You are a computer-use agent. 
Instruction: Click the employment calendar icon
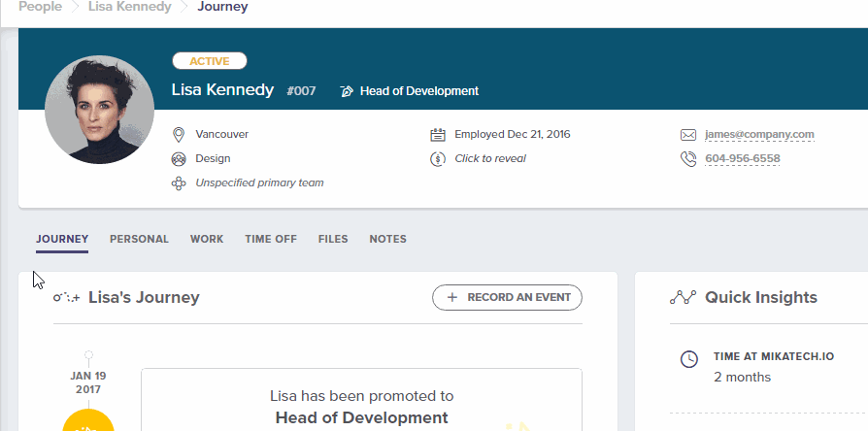(438, 135)
